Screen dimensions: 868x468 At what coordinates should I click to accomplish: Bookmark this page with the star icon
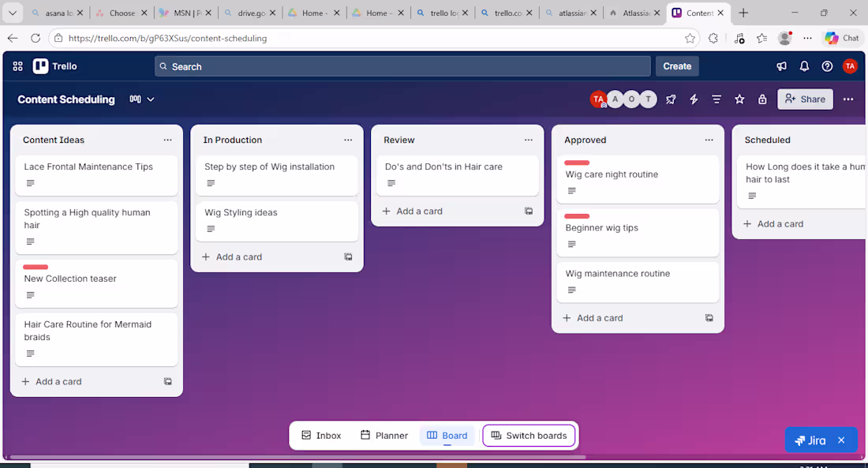690,38
